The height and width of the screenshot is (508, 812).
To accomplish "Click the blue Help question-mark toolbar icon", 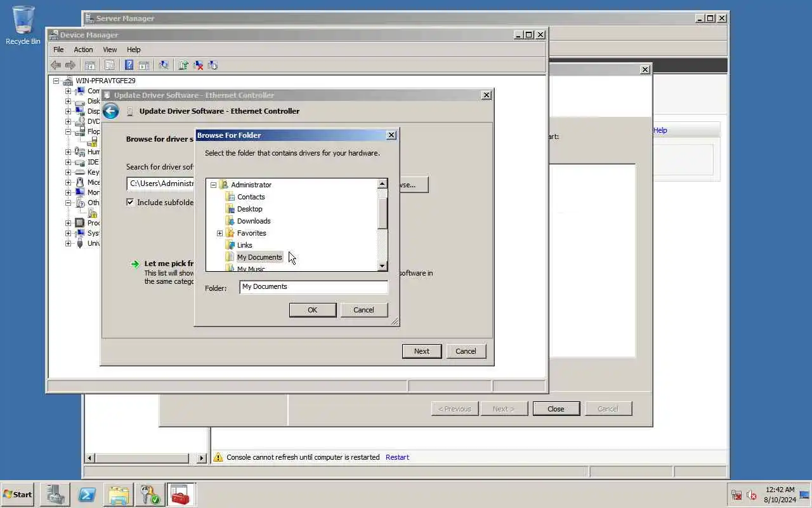I will coord(129,65).
